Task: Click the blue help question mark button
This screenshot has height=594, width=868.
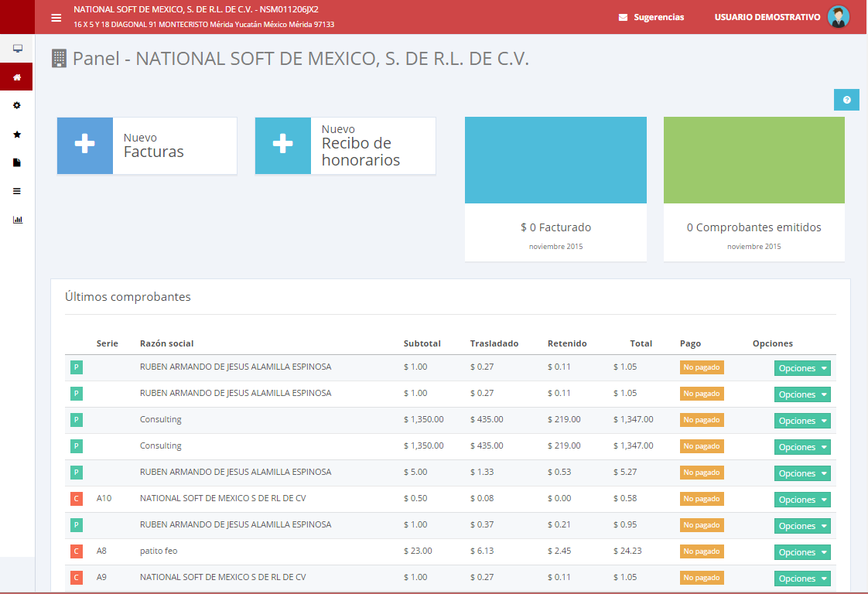Action: (846, 100)
